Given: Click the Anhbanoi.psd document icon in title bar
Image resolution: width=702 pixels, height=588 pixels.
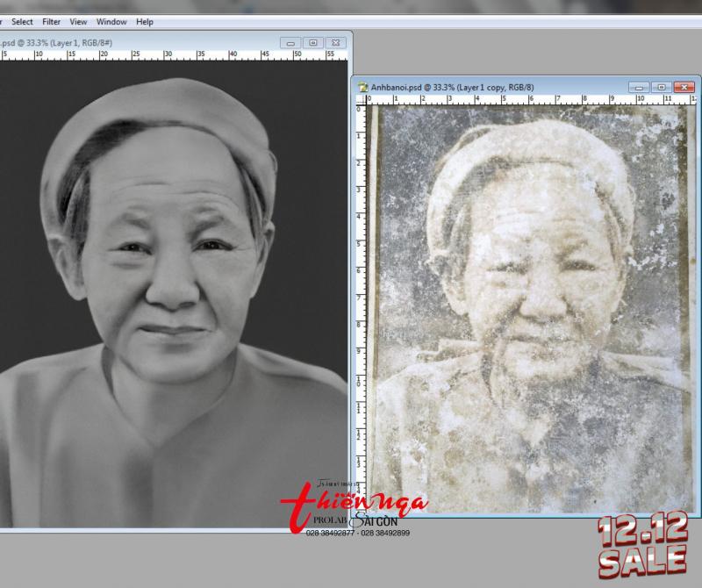Looking at the screenshot, I should click(362, 88).
